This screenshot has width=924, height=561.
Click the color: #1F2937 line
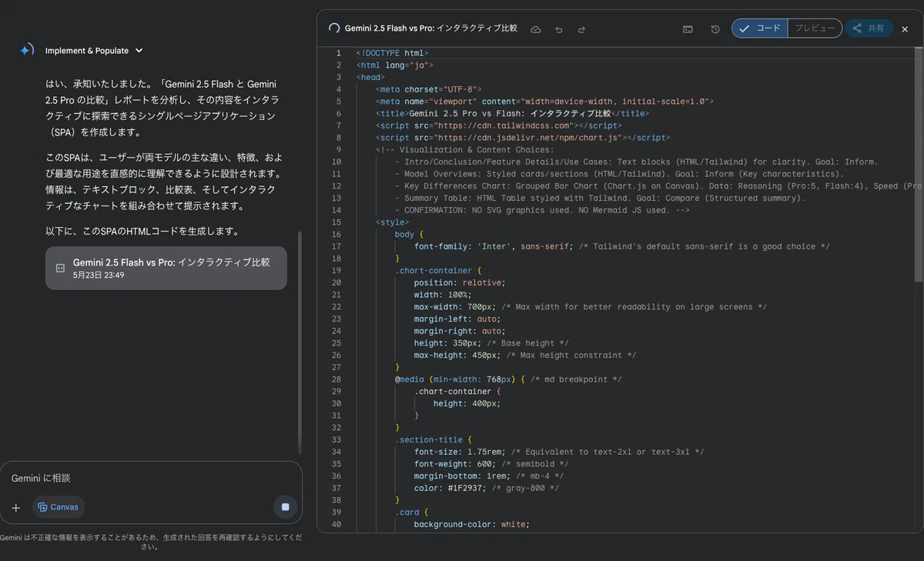487,488
